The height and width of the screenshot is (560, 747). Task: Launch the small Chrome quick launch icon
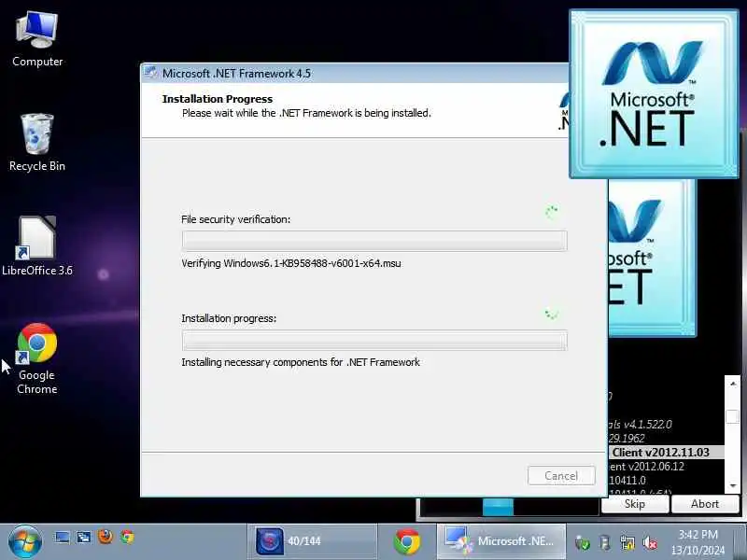127,538
